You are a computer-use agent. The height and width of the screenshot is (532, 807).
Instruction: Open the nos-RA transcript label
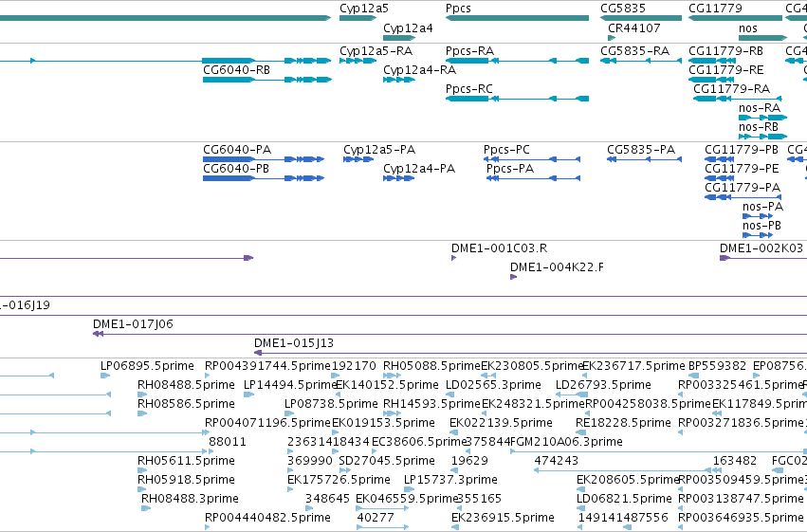click(x=760, y=108)
